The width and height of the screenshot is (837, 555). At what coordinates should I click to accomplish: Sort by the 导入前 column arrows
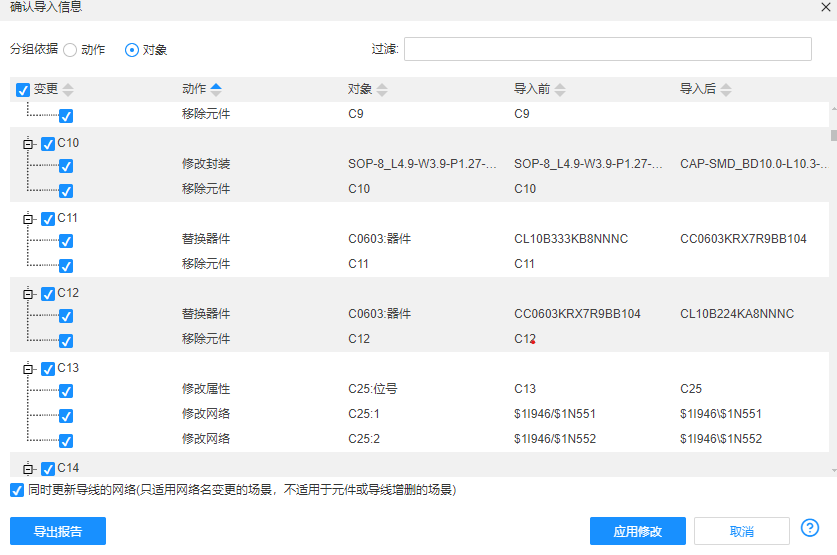coord(560,90)
